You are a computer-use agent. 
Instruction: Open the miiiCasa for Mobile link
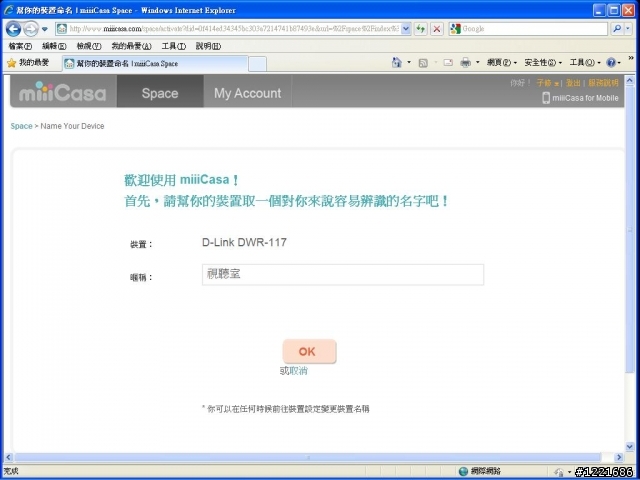click(585, 98)
